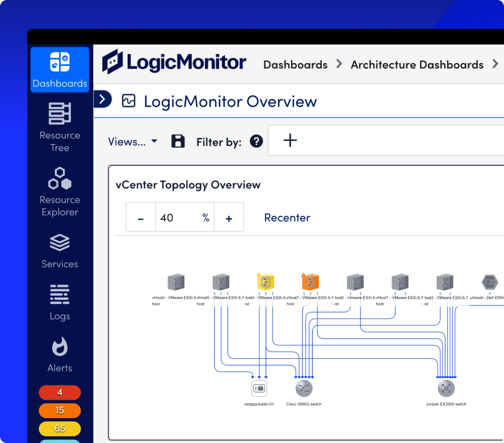Select the Cisco 3560G switch node
This screenshot has width=504, height=443.
pos(304,388)
